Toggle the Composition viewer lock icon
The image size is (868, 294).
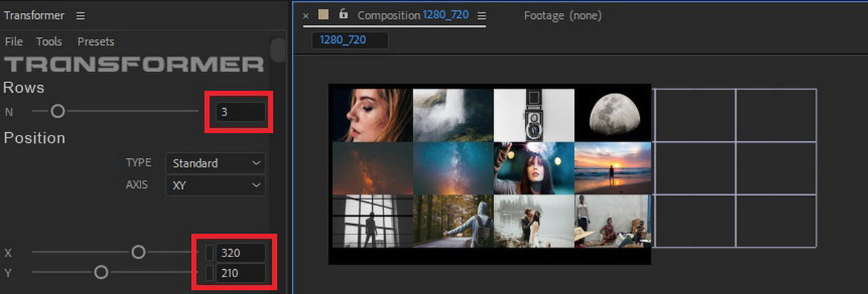point(343,14)
